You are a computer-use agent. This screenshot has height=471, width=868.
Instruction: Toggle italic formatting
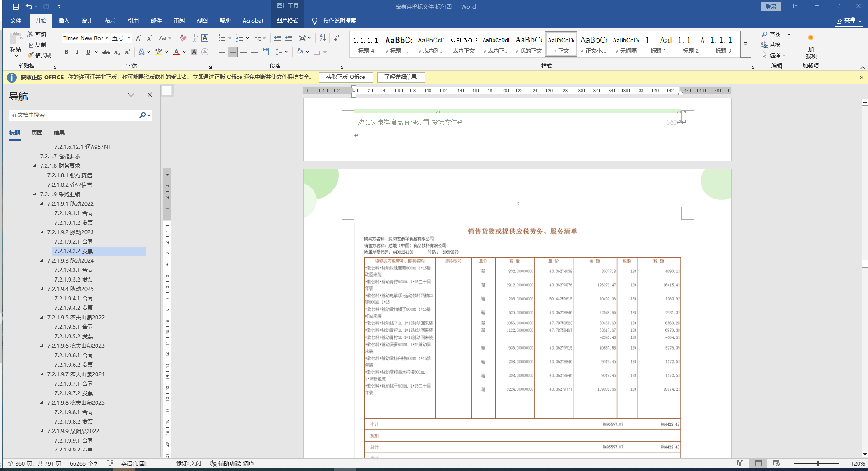coord(77,52)
